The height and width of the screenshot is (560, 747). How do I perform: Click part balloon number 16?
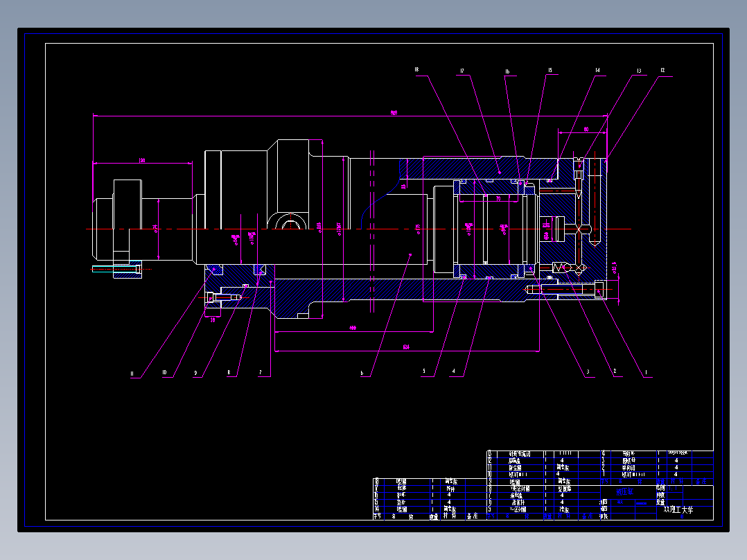coord(507,71)
